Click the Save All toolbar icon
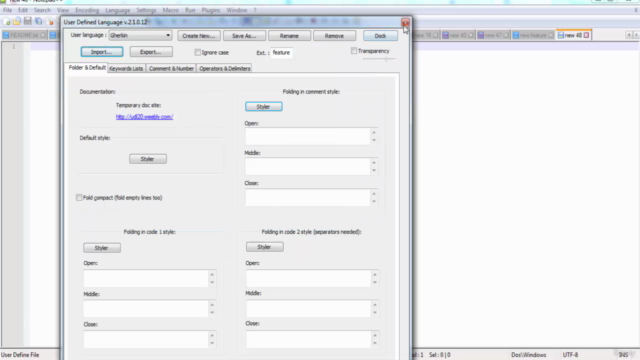Image resolution: width=640 pixels, height=360 pixels. 38,21
